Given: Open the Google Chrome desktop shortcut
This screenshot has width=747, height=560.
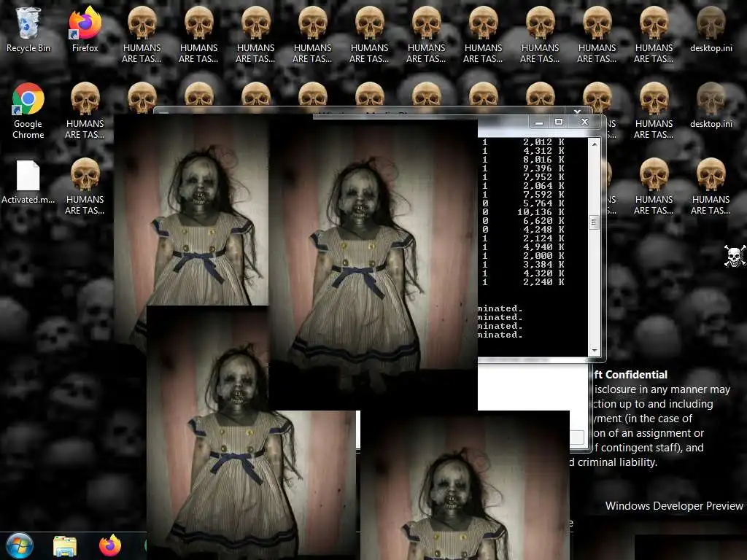Looking at the screenshot, I should [28, 111].
